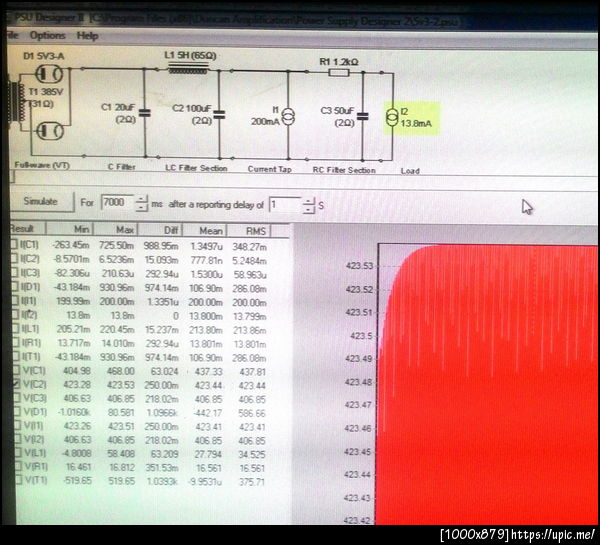600x545 pixels.
Task: Increase simulation time with up stepper arrow
Action: pyautogui.click(x=142, y=199)
